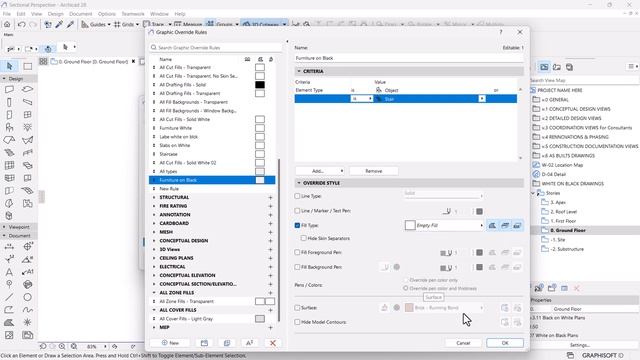Click the Fill Type white preview swatch
Screen dimensions: 640x360
click(x=410, y=225)
